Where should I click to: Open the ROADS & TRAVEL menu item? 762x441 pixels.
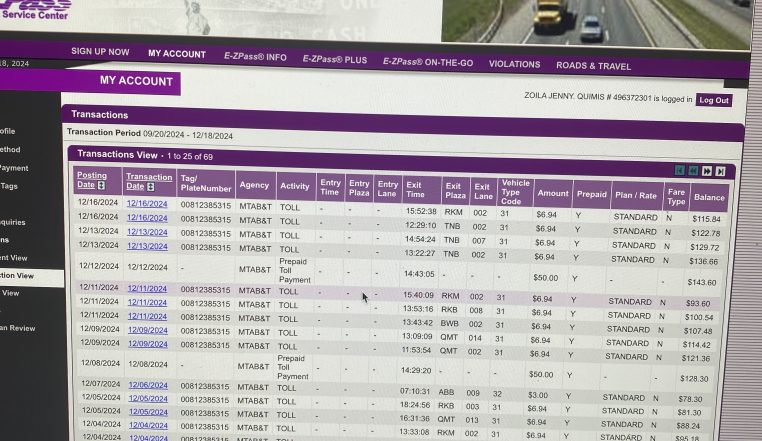tap(593, 66)
